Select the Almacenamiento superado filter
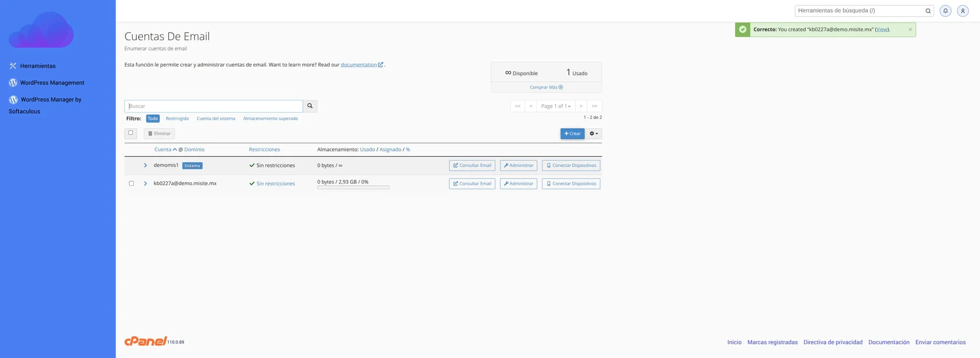 [270, 119]
